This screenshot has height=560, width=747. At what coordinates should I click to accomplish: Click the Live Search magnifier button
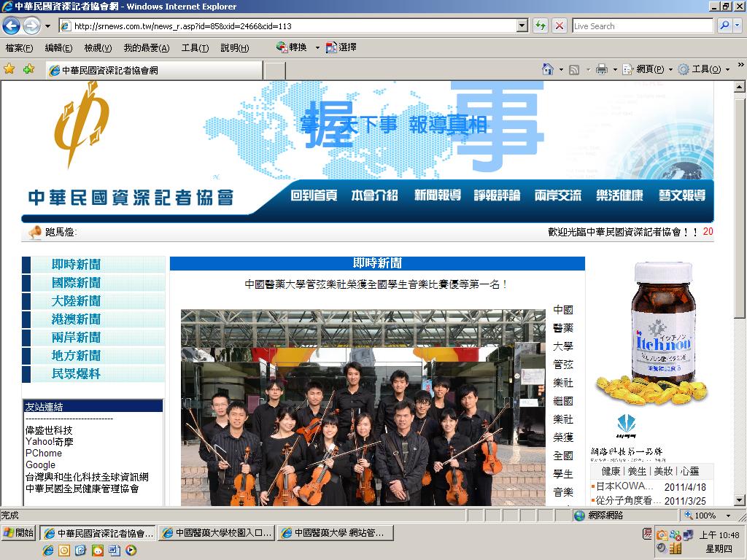[x=724, y=26]
